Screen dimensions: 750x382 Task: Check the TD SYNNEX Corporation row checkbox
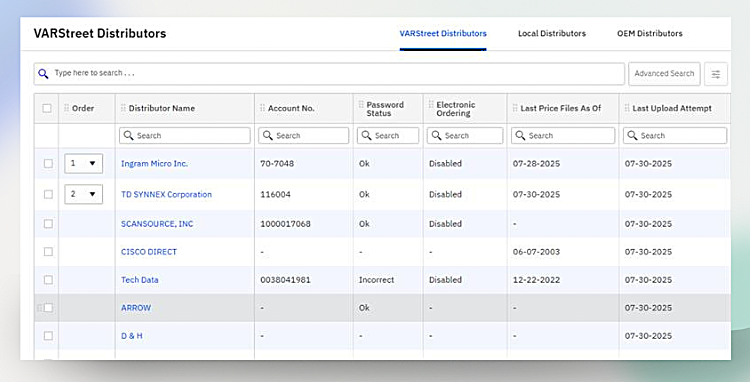[x=48, y=195]
